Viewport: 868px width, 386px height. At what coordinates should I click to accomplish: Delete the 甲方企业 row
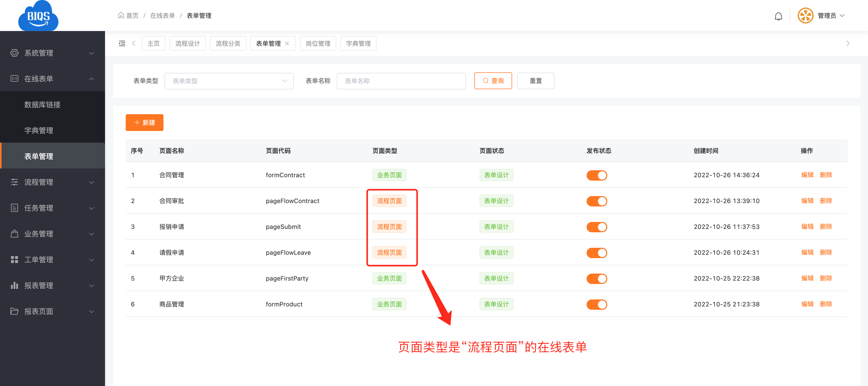[x=826, y=278]
